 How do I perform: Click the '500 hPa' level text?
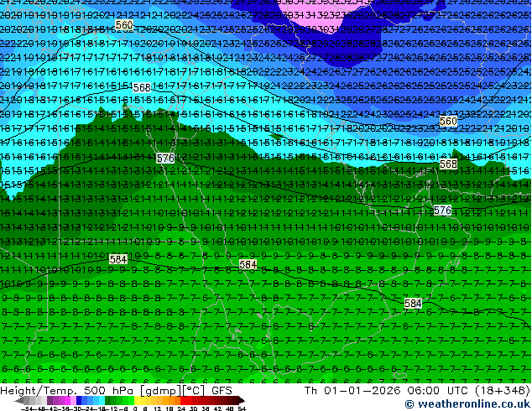110,391
